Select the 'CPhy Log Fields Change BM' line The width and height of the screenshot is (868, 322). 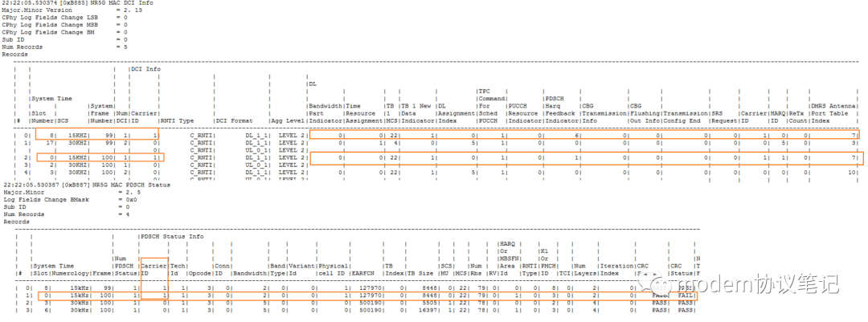click(x=65, y=32)
